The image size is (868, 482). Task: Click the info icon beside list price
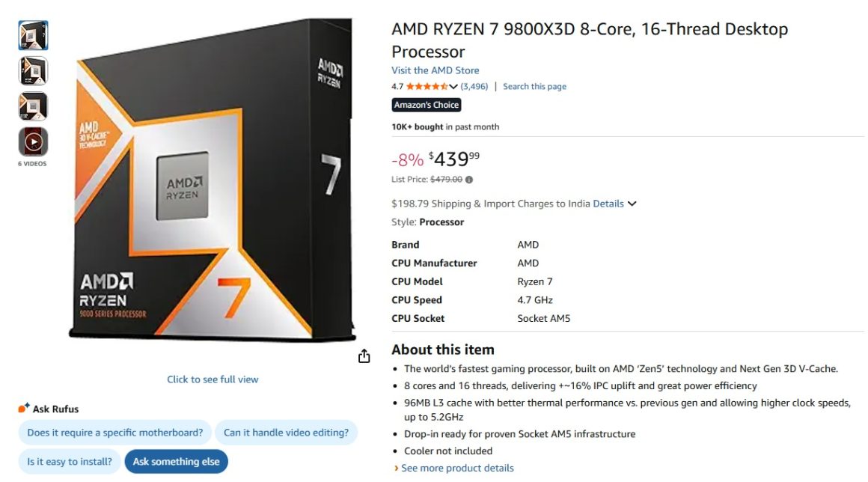[x=468, y=179]
